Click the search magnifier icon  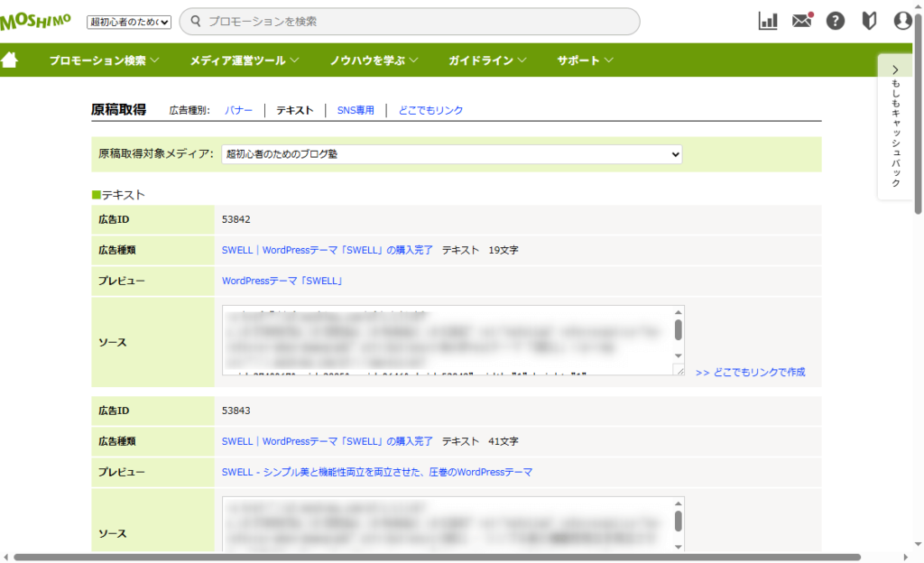pos(196,21)
